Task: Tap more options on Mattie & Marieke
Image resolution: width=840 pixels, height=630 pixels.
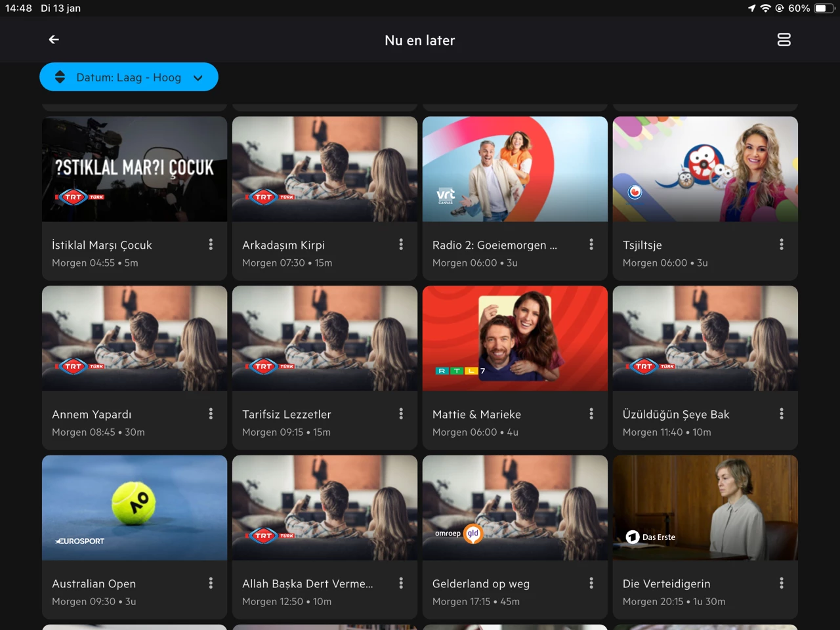Action: (591, 414)
